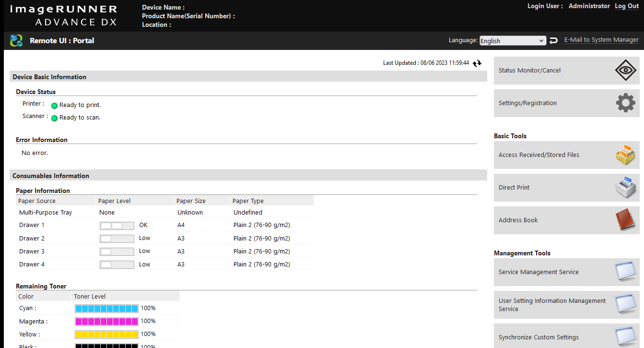Screen dimensions: 644x348
Task: Open the Access Received/Stored Files box icon
Action: click(625, 155)
